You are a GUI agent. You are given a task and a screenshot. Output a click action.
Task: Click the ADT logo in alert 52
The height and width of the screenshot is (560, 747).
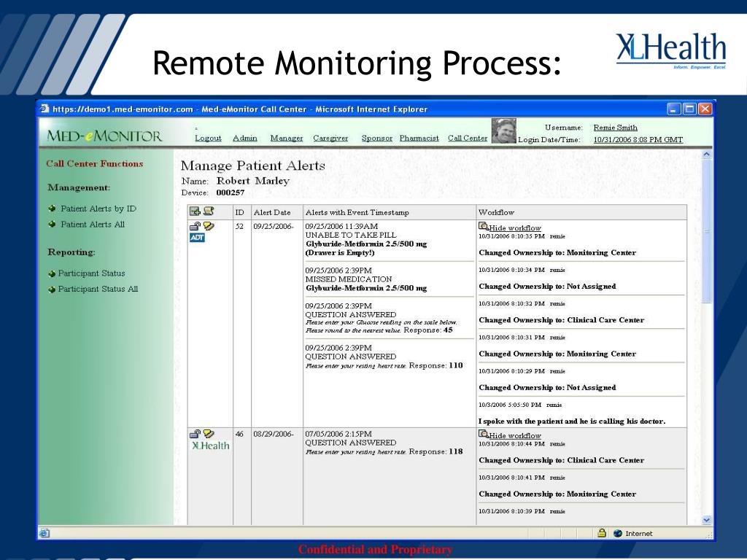point(197,238)
